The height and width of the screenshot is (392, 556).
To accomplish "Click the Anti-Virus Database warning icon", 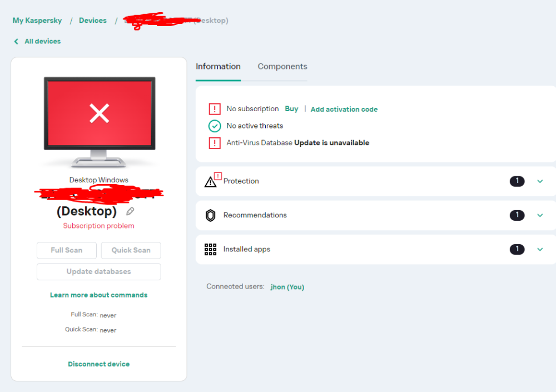I will (215, 143).
